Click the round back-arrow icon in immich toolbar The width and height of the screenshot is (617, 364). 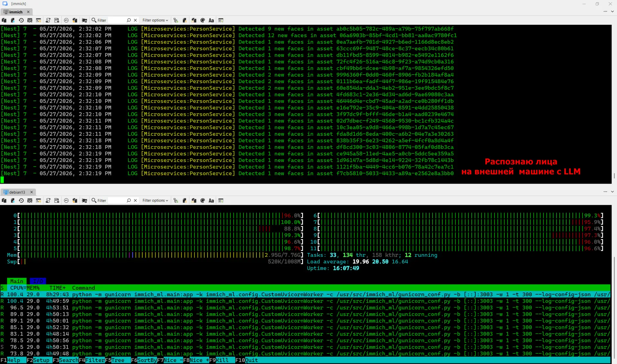(66, 20)
